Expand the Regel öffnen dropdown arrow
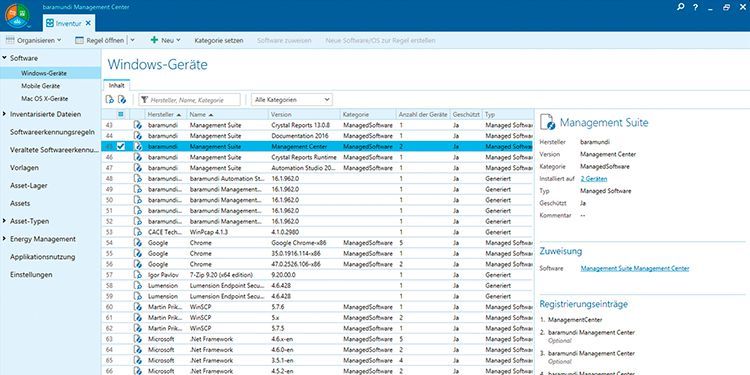750x375 pixels. [x=132, y=41]
